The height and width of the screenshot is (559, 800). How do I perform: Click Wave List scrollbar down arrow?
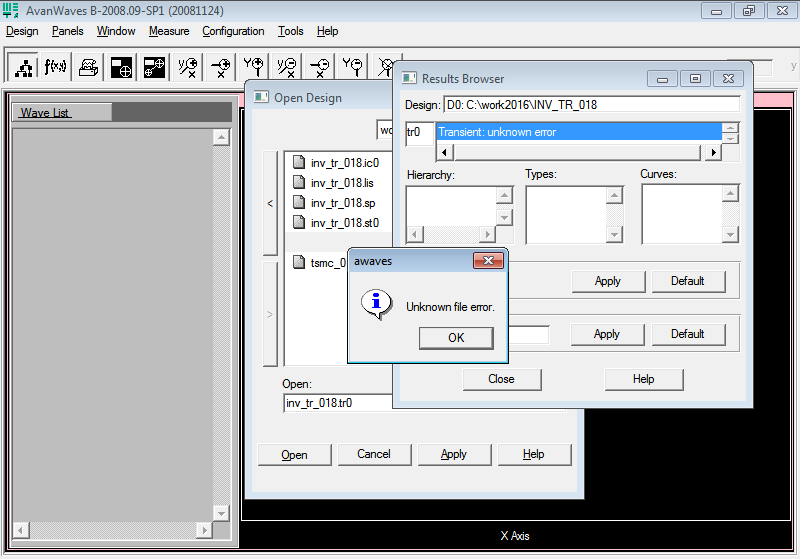tap(221, 513)
